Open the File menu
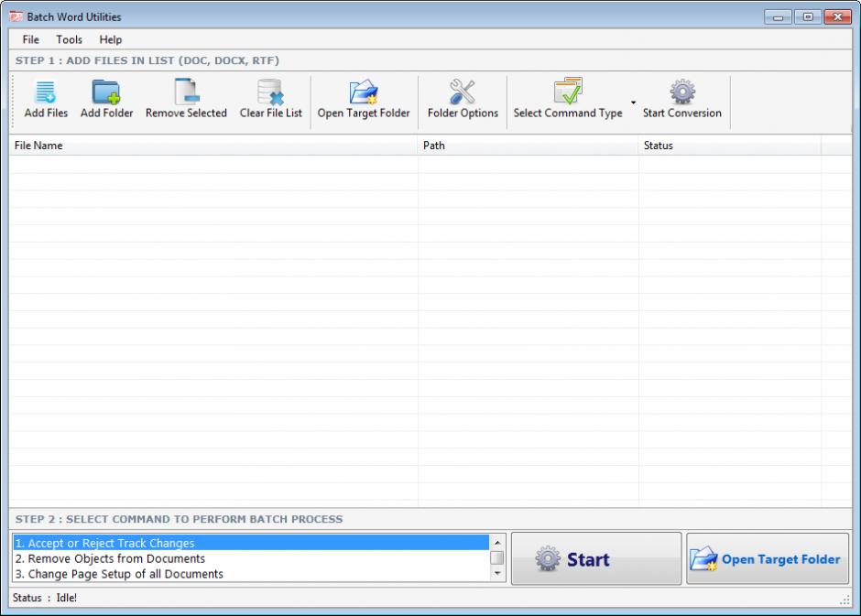Image resolution: width=861 pixels, height=616 pixels. pyautogui.click(x=31, y=39)
